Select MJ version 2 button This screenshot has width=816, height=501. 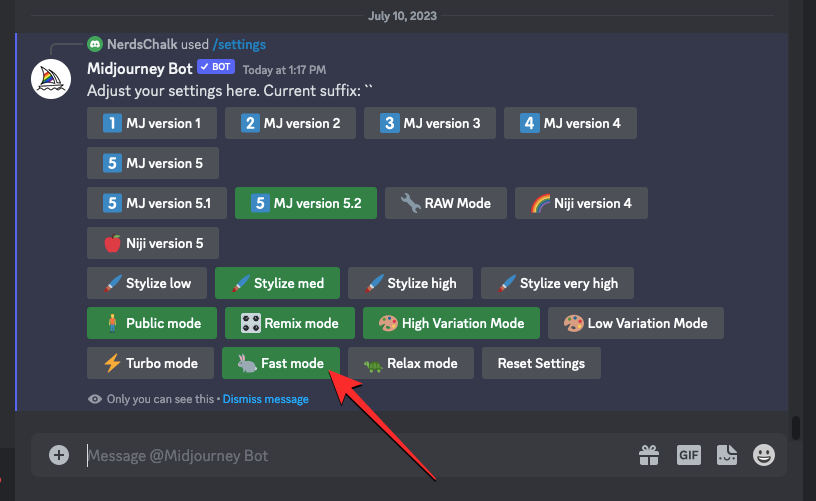coord(290,123)
